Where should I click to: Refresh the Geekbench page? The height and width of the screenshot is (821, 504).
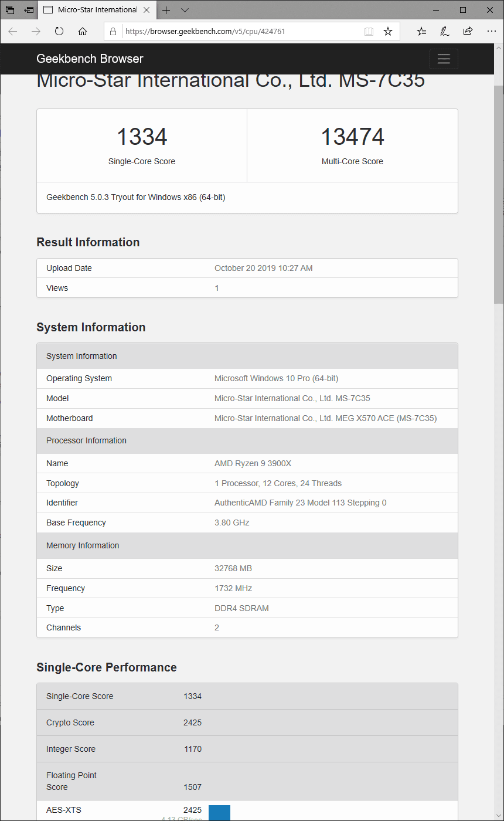59,31
